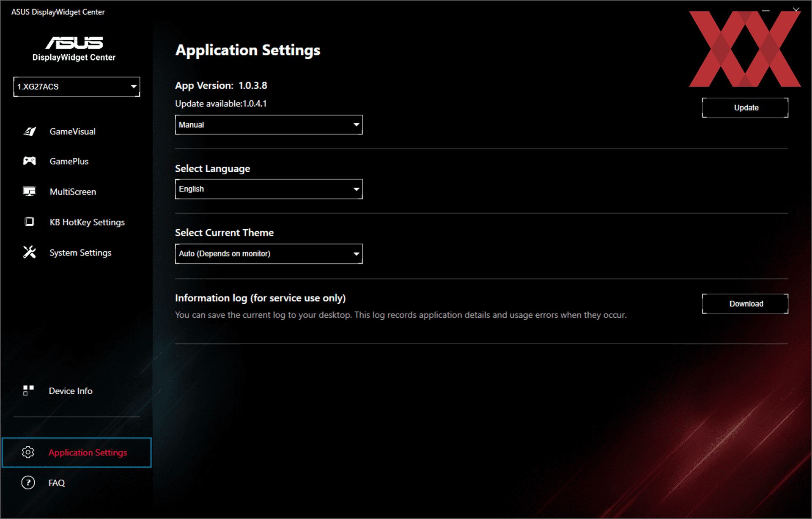812x519 pixels.
Task: Open the GamePlus section
Action: click(x=69, y=161)
